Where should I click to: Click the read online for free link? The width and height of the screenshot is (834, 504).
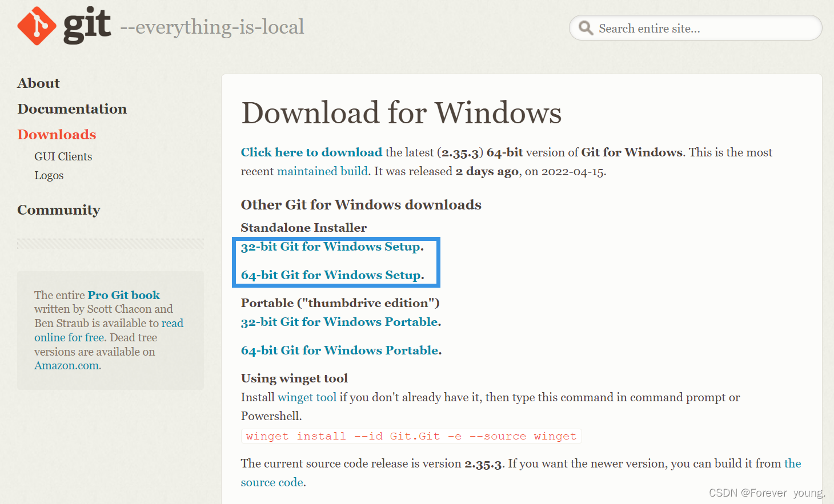click(x=109, y=330)
